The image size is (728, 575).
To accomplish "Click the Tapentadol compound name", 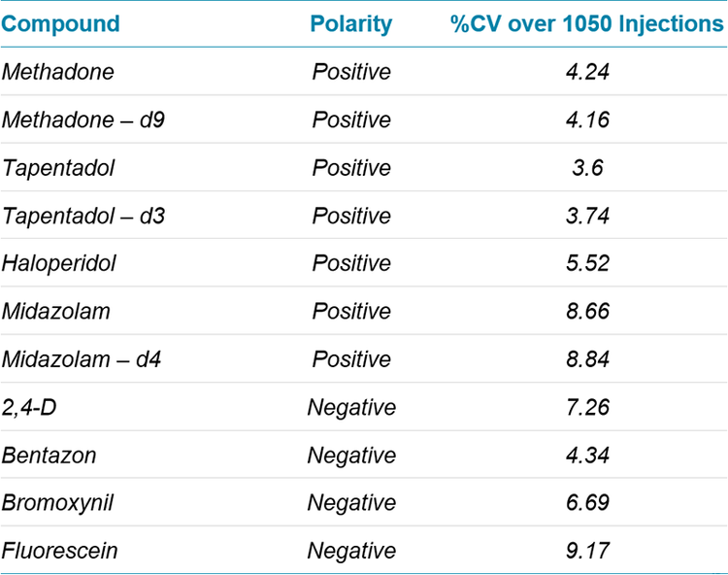I will coord(58,167).
